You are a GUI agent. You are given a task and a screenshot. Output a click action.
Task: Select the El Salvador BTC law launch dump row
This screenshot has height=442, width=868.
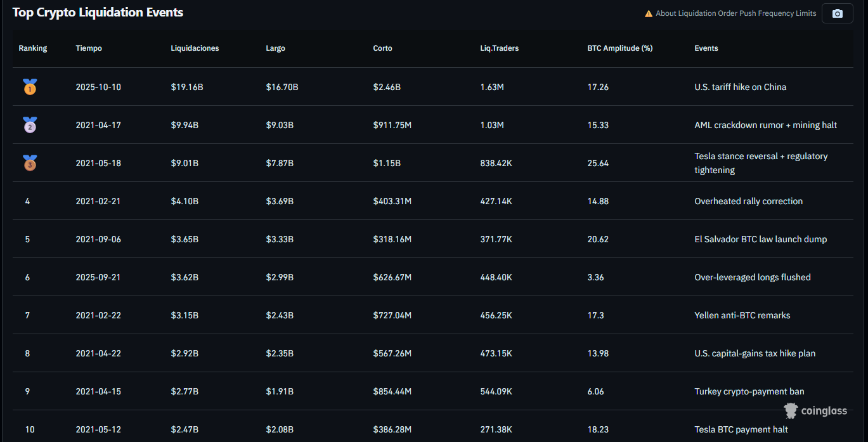point(760,239)
